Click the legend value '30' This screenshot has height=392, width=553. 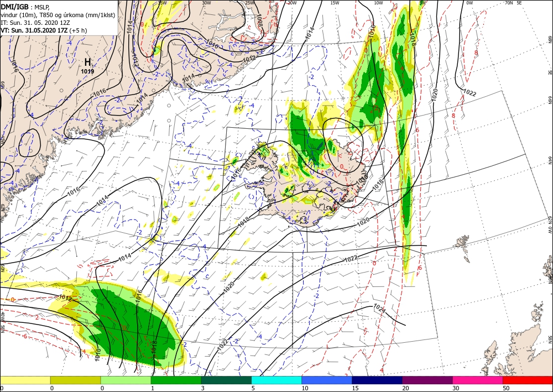[456, 388]
